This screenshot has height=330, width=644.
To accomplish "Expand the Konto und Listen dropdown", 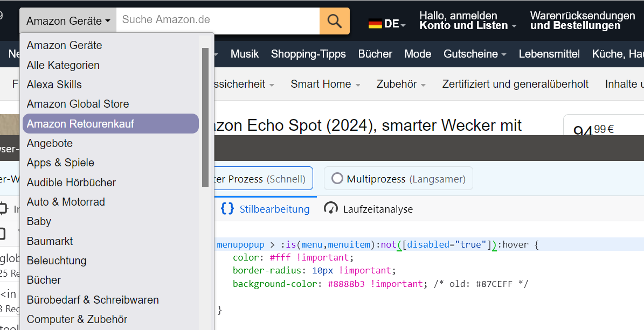I will tap(514, 26).
